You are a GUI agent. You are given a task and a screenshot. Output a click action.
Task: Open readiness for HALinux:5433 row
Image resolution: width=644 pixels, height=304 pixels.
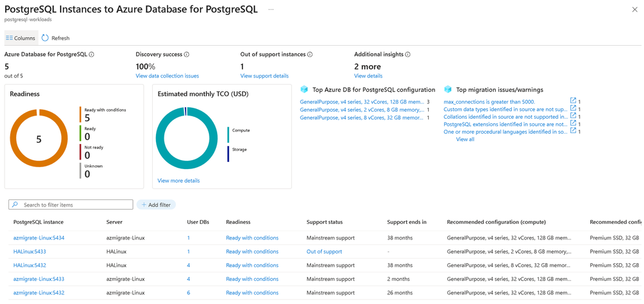click(252, 251)
